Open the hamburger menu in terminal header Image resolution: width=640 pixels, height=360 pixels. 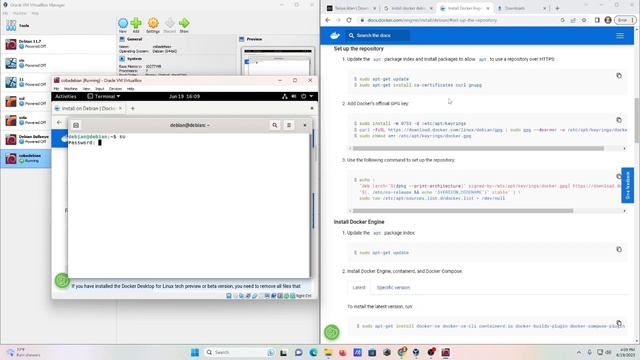click(x=289, y=125)
